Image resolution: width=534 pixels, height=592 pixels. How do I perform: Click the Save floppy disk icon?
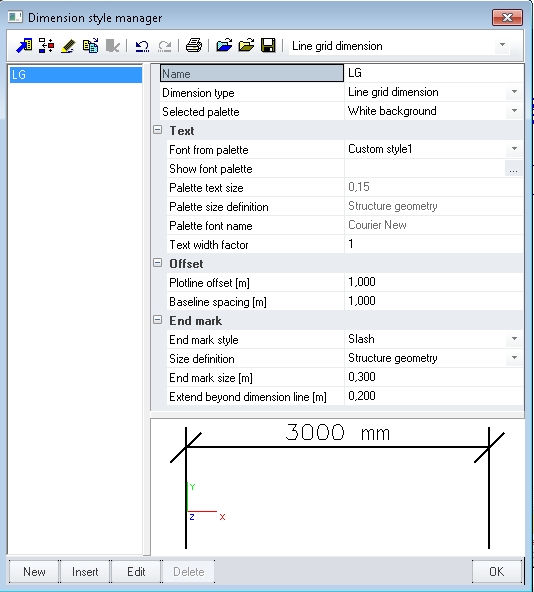(x=268, y=46)
